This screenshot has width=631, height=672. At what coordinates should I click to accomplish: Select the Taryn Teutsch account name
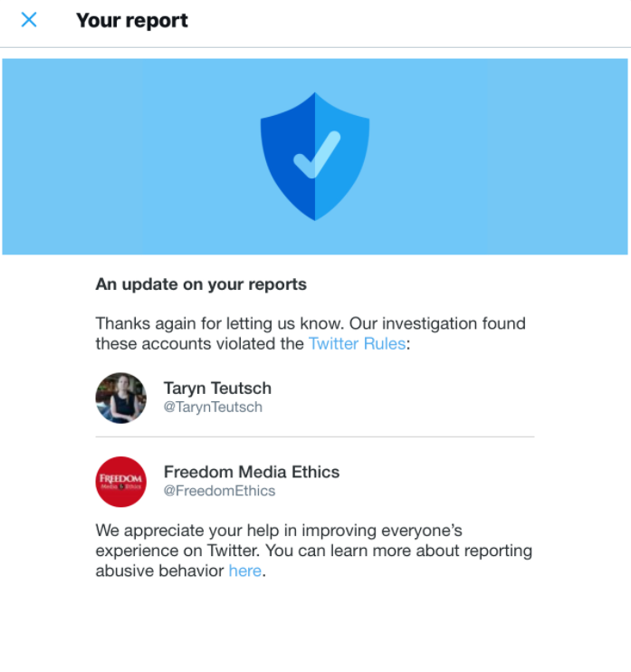217,388
